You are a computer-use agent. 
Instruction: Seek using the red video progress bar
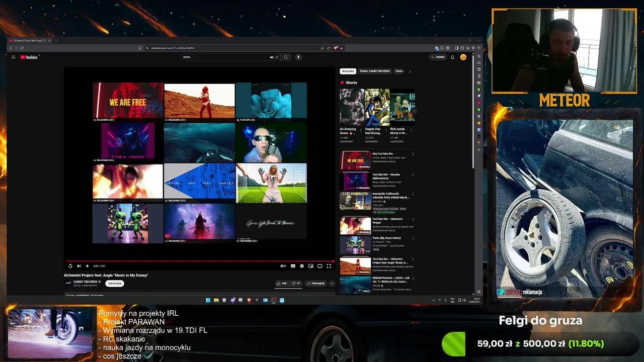point(199,261)
